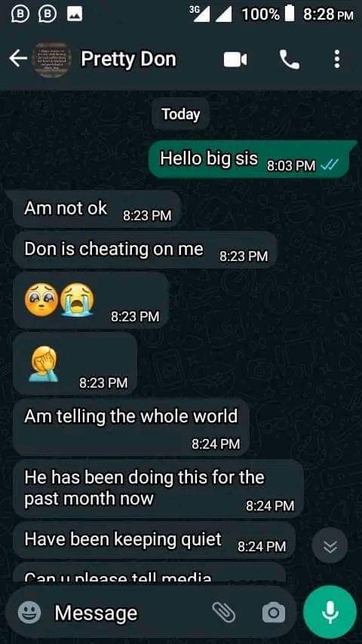Select the "Don is cheating on me" message
This screenshot has height=644, width=362.
146,250
